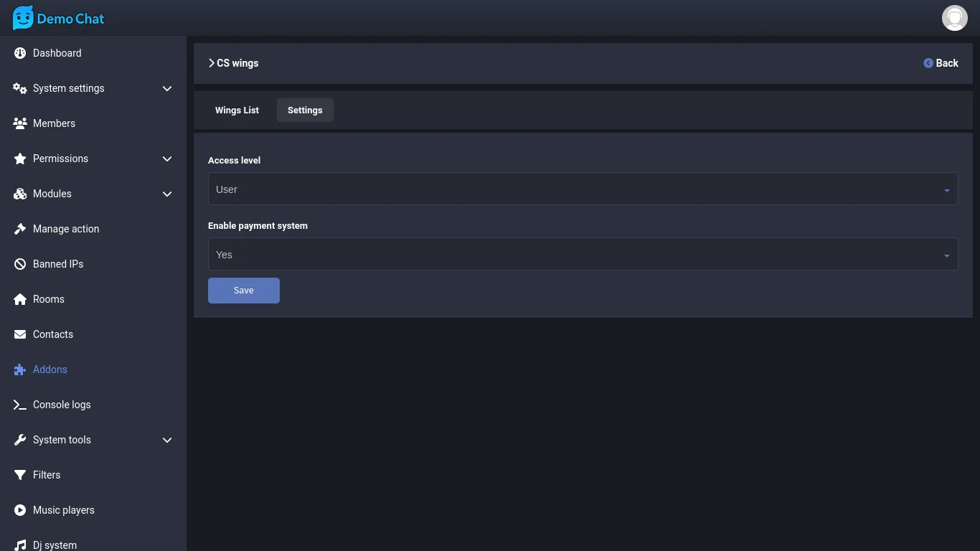
Task: Expand the System settings submenu
Action: click(x=166, y=88)
